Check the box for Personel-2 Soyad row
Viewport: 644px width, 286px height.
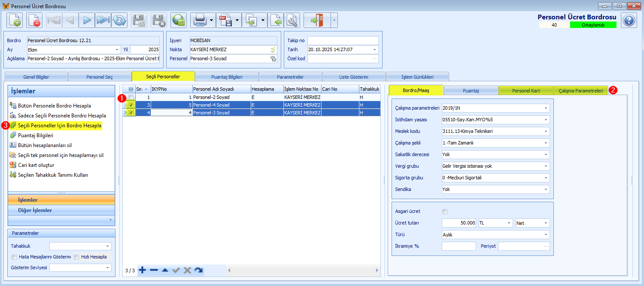click(131, 97)
